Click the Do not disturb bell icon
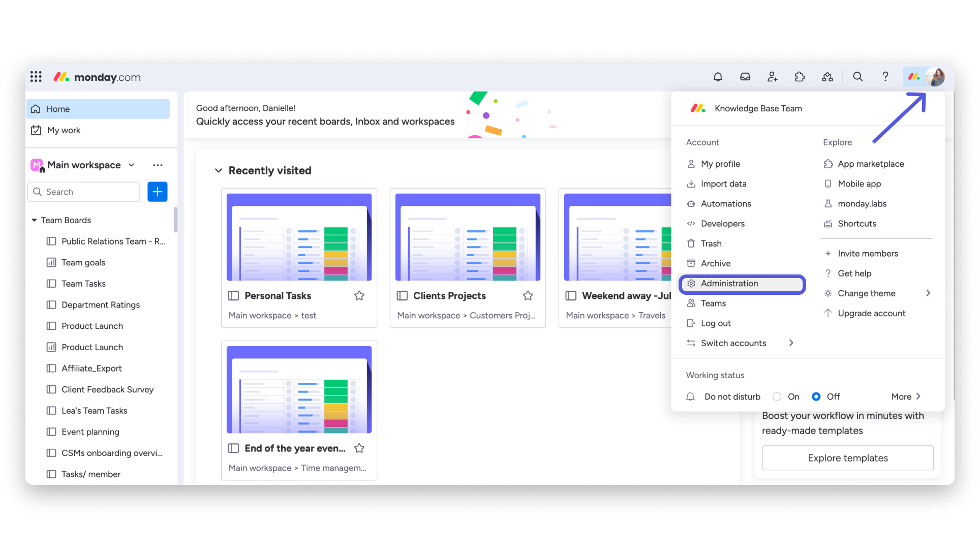 click(690, 396)
